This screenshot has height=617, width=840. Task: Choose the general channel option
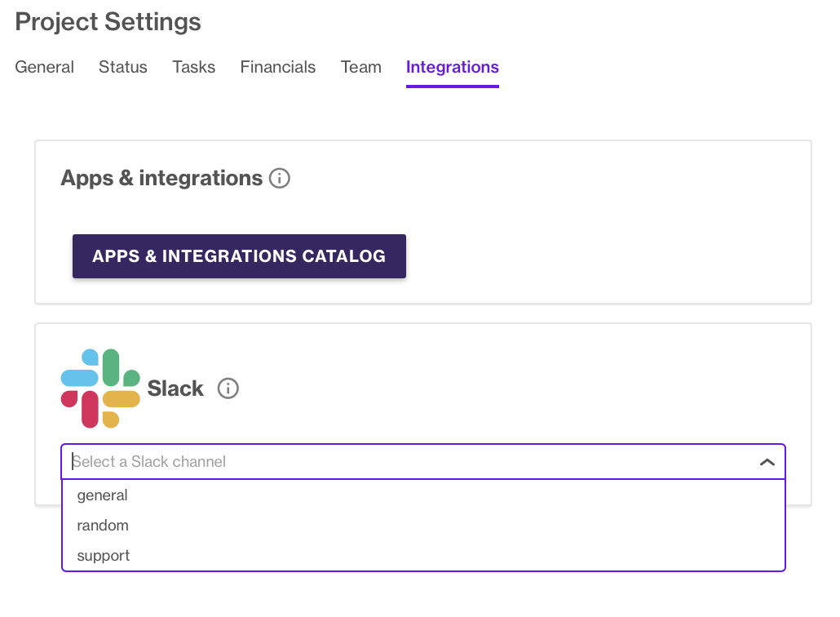coord(423,495)
